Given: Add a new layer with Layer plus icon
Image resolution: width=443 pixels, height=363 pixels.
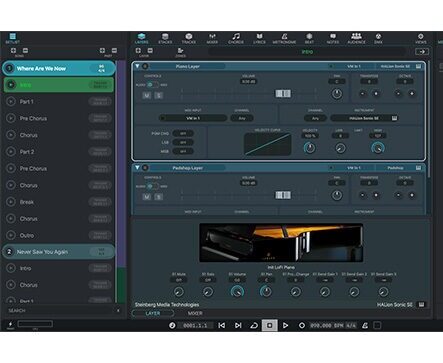Looking at the screenshot, I should [x=138, y=50].
